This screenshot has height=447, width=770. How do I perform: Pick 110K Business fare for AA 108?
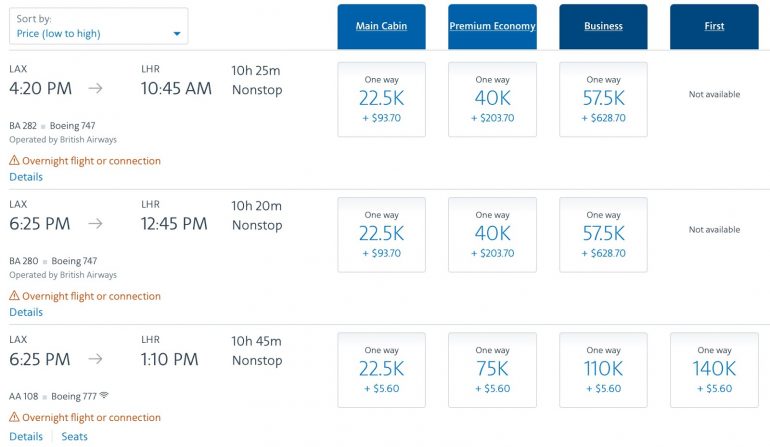603,369
